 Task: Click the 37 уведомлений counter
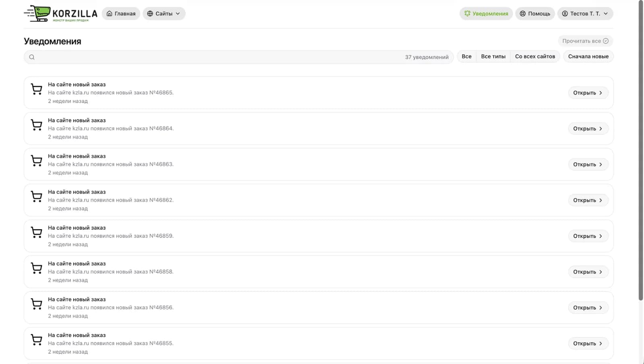click(427, 57)
